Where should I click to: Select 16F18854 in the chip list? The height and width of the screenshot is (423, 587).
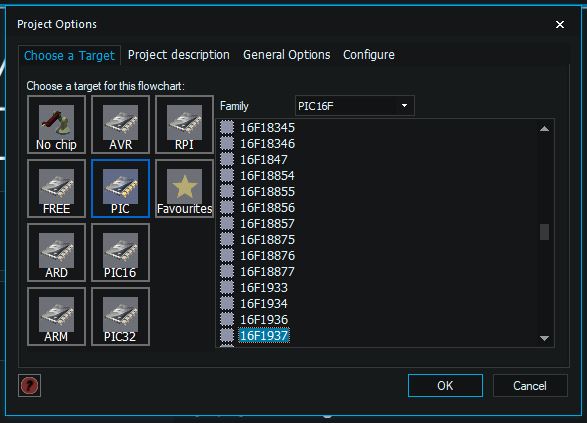[267, 176]
